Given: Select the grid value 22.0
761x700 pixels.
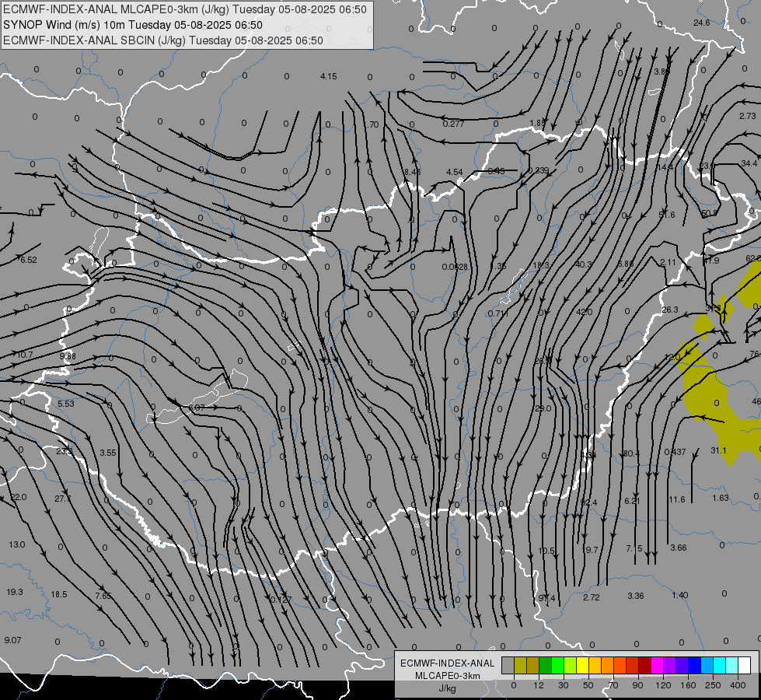Looking at the screenshot, I should [19, 497].
